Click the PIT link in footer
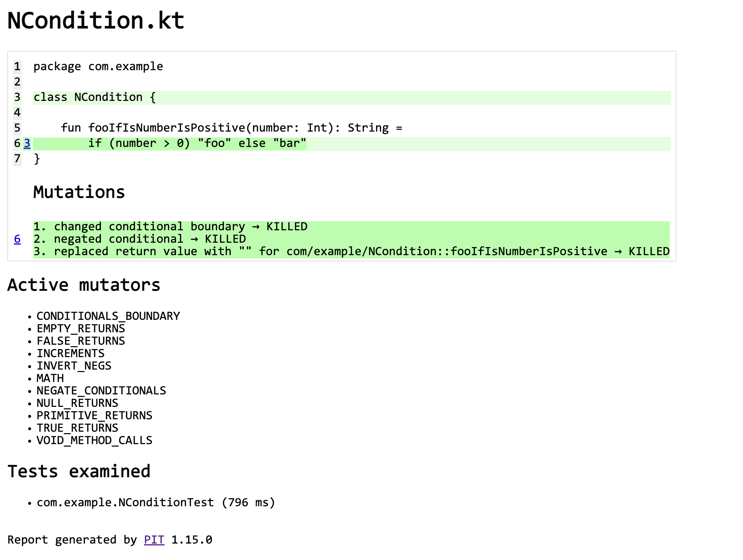This screenshot has width=743, height=560. point(154,540)
